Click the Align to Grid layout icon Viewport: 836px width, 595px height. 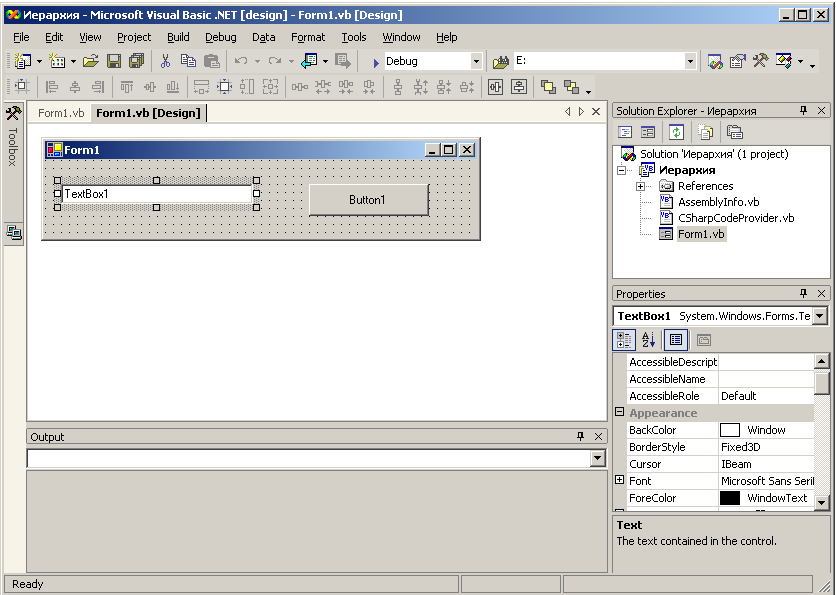pyautogui.click(x=22, y=86)
